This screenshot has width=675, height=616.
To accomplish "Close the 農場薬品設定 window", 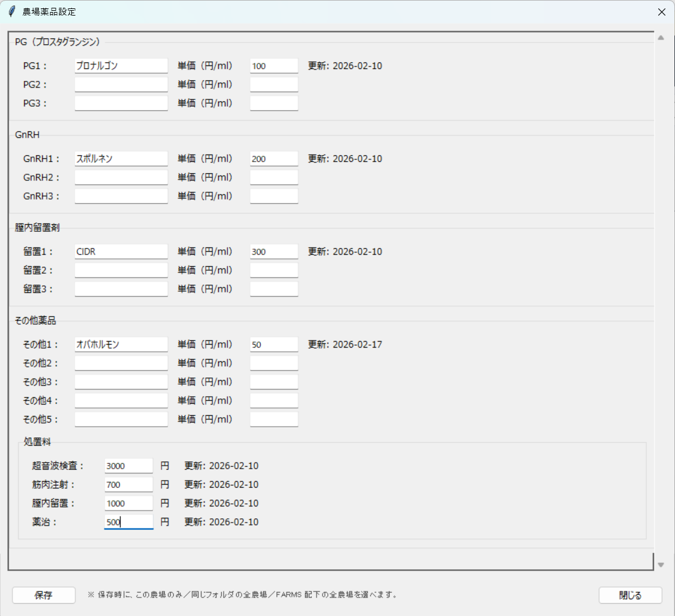I will click(x=662, y=12).
